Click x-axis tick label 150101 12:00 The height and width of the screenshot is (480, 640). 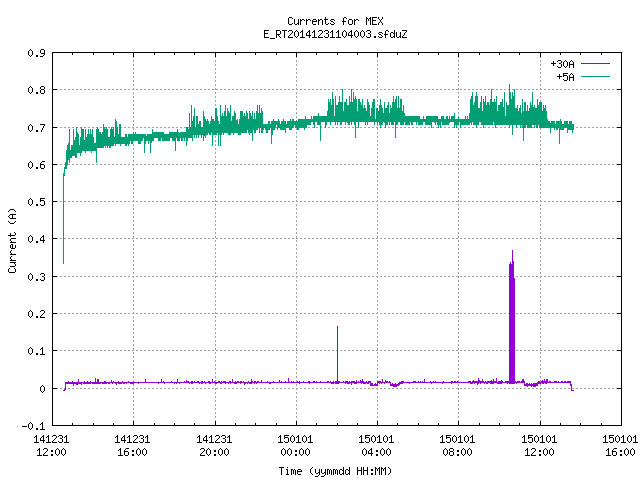[x=539, y=446]
